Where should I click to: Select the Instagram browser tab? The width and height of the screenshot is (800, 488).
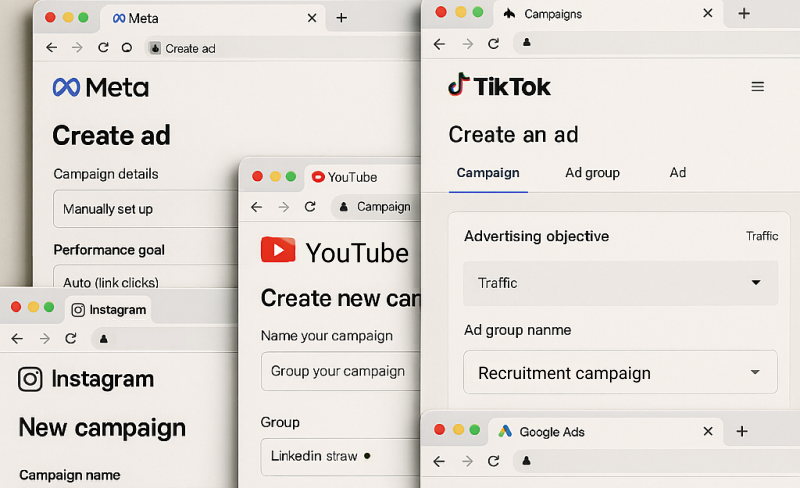(x=108, y=309)
